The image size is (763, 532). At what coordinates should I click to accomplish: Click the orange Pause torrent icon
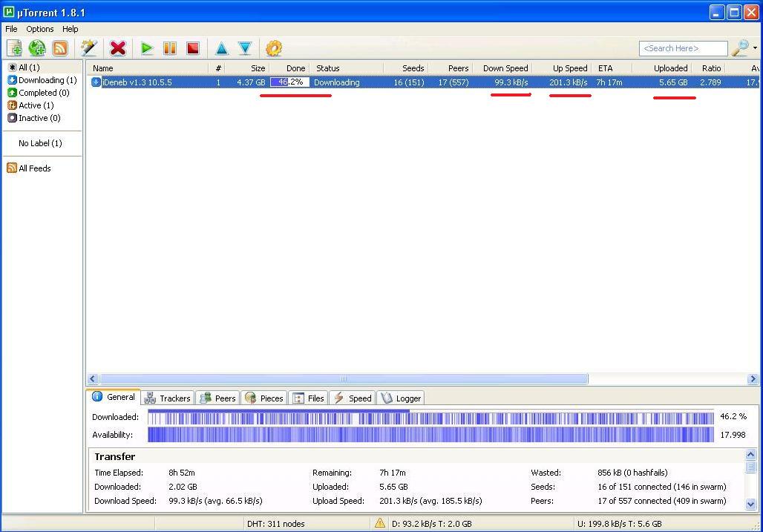tap(170, 48)
